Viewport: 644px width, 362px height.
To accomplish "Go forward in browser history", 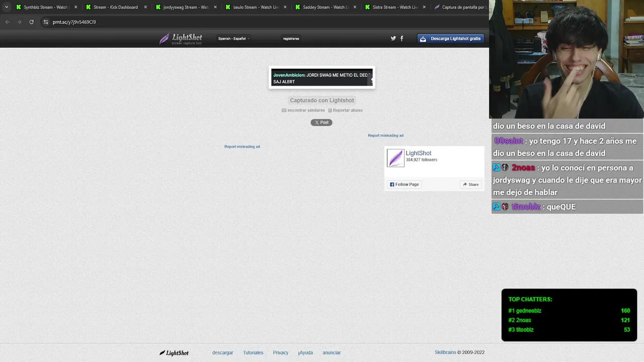I will click(x=19, y=22).
